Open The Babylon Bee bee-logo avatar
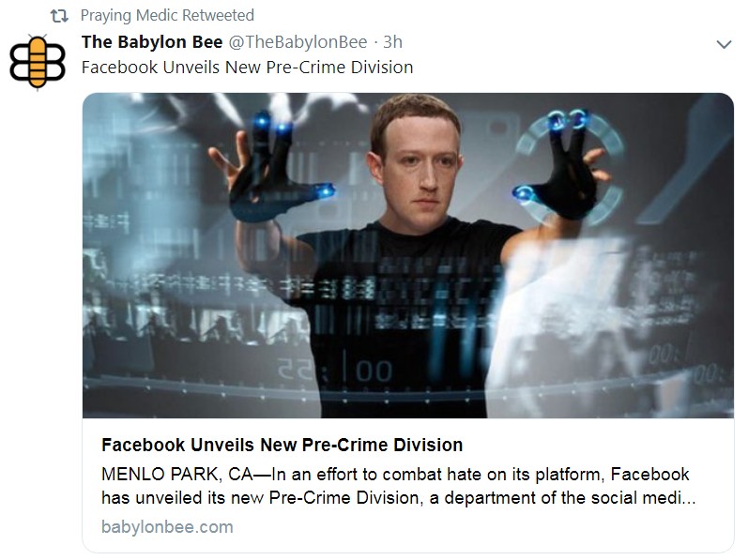748x560 pixels. coord(38,62)
